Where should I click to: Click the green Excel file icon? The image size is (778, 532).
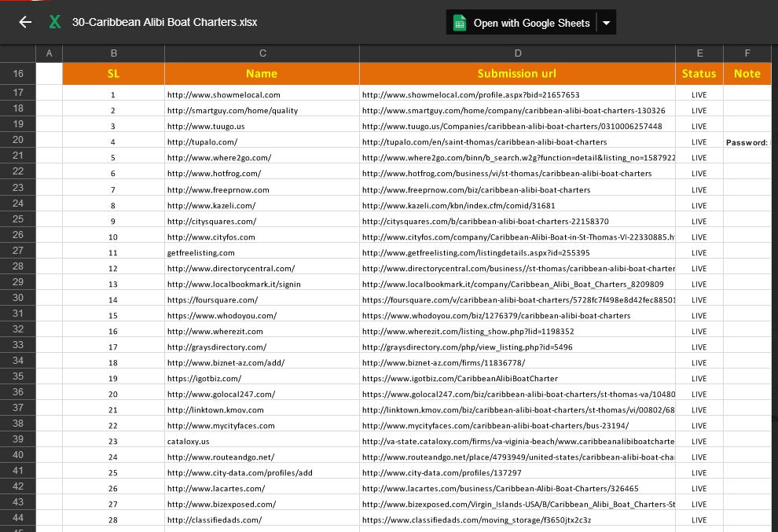coord(55,22)
